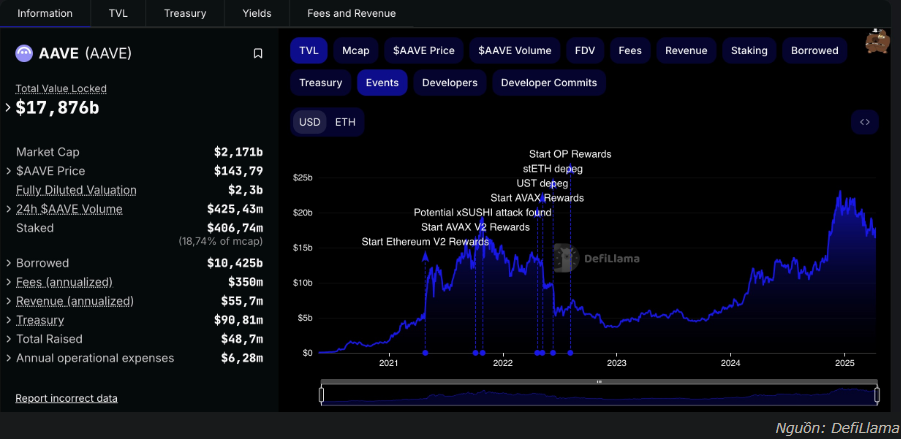Switch to the TVL tab
Screen dimensions: 901x439
[118, 13]
